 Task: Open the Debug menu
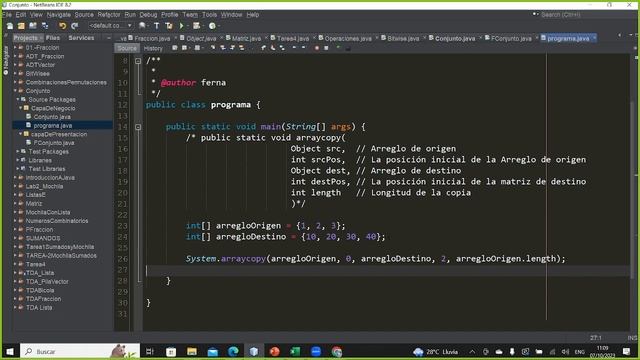[148, 15]
